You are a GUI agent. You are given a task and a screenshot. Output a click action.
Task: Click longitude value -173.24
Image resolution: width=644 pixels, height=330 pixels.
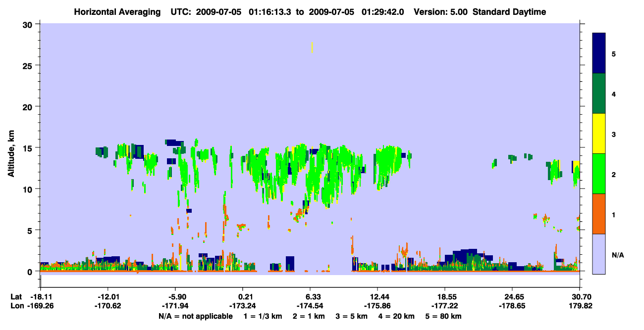tap(243, 306)
